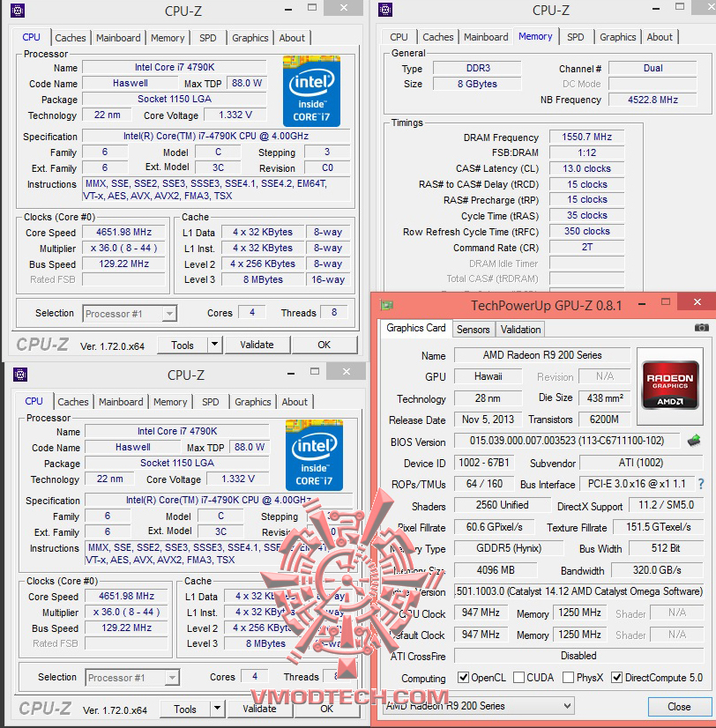Image resolution: width=716 pixels, height=728 pixels.
Task: Maximize the CPU-Z Memory window
Action: click(x=680, y=6)
